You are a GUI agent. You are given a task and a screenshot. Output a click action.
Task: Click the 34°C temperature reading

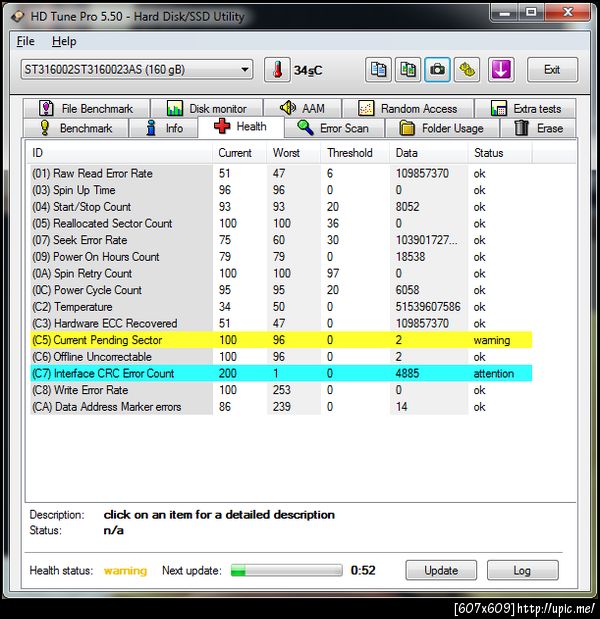point(308,70)
